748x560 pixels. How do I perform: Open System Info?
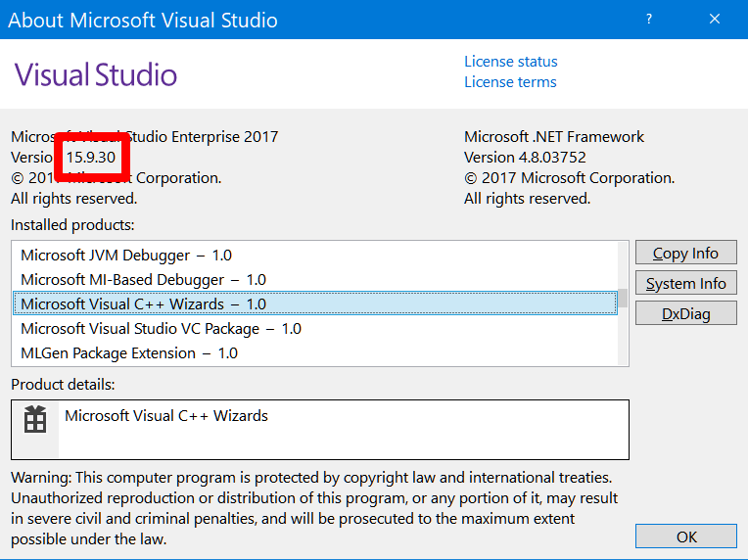pos(686,283)
